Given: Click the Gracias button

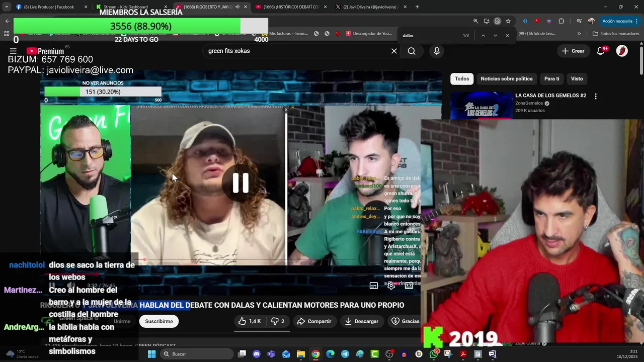Looking at the screenshot, I should point(405,321).
